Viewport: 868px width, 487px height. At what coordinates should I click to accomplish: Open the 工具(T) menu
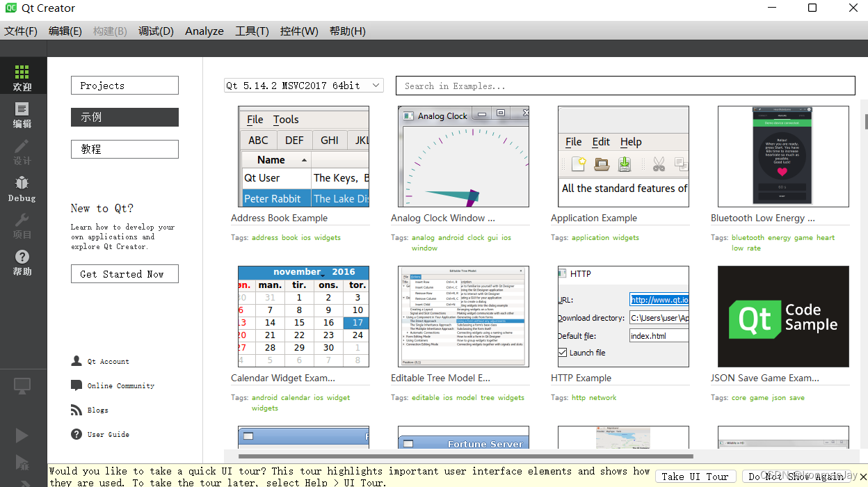pos(252,31)
